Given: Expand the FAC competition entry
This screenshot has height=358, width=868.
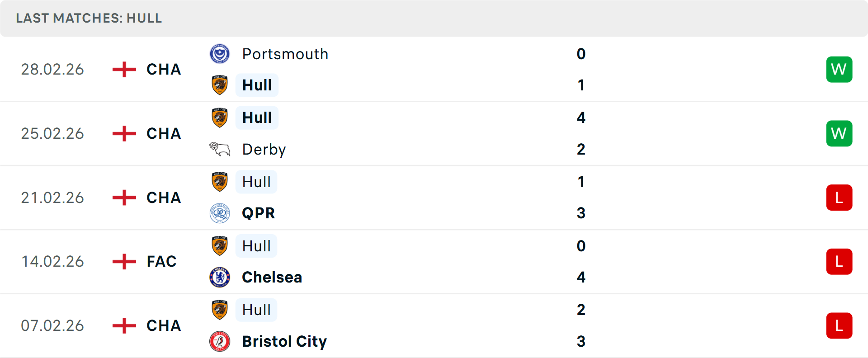Looking at the screenshot, I should pos(161,261).
